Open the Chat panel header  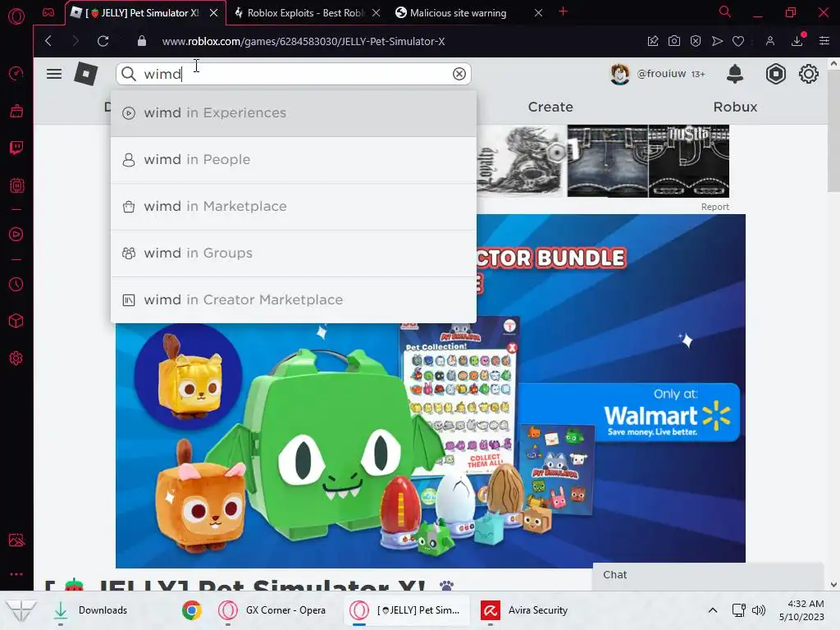(x=708, y=575)
